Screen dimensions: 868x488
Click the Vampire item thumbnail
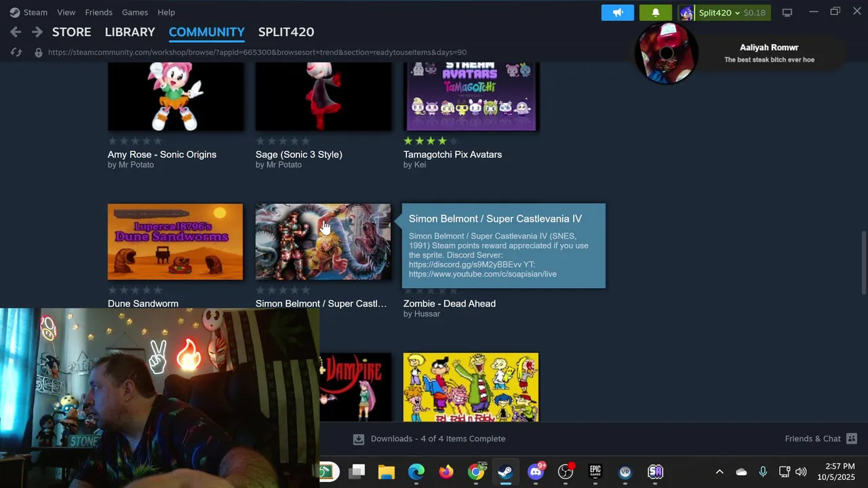pyautogui.click(x=355, y=387)
